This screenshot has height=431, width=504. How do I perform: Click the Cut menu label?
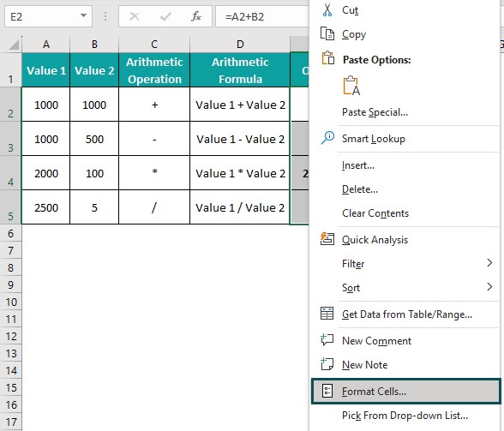point(350,10)
